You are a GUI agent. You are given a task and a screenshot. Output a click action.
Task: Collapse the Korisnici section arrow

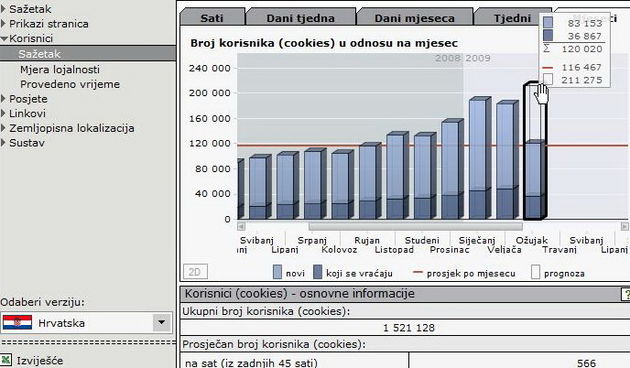[x=4, y=39]
